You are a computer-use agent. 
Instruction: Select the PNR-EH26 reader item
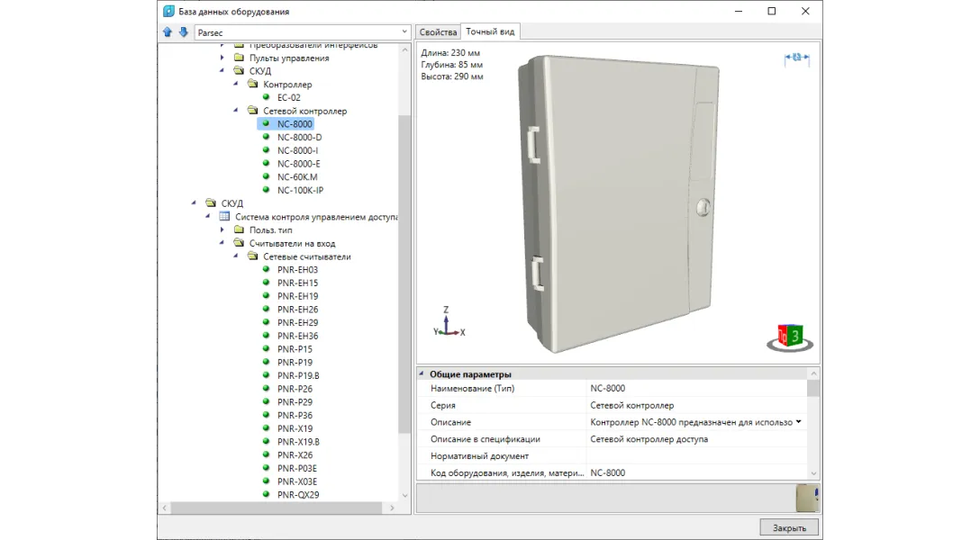click(x=297, y=310)
